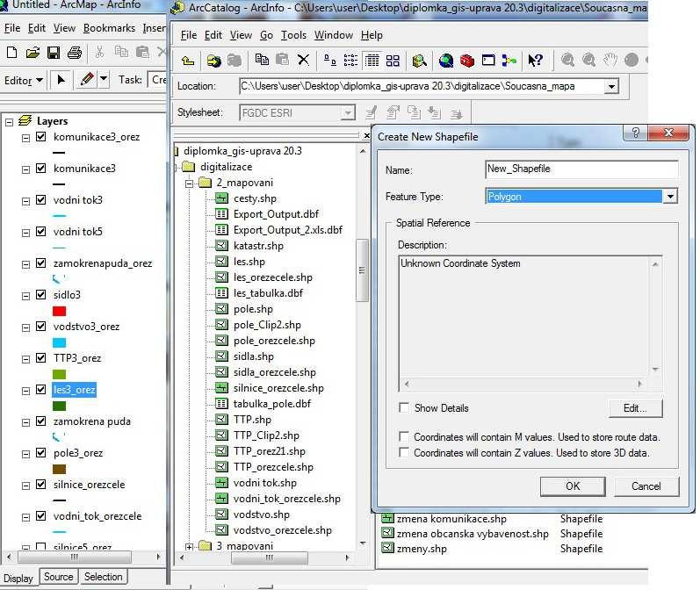Enable Coordinates will contain M values
Viewport: 700px width, 590px height.
point(404,436)
